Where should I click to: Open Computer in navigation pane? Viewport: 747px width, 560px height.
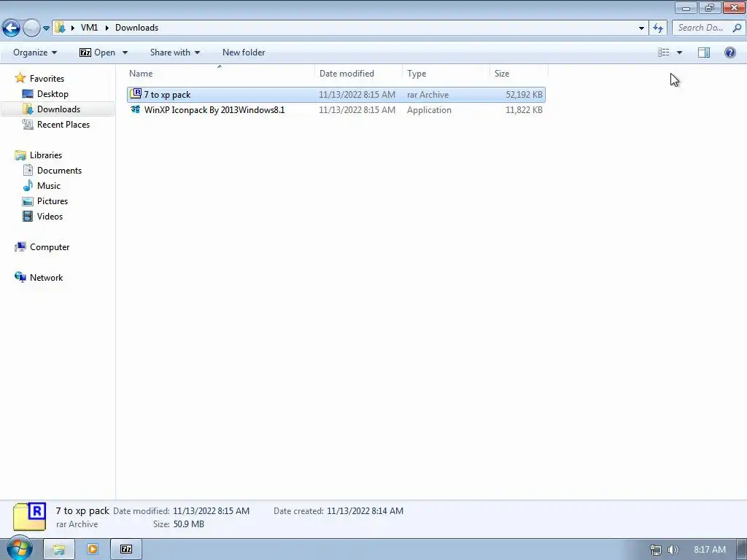coord(50,247)
